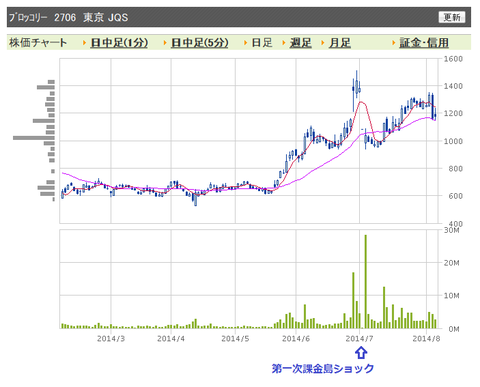Click the 第一次課金島ショック annotation text
Viewport: 480px width, 387px height.
coord(323,369)
